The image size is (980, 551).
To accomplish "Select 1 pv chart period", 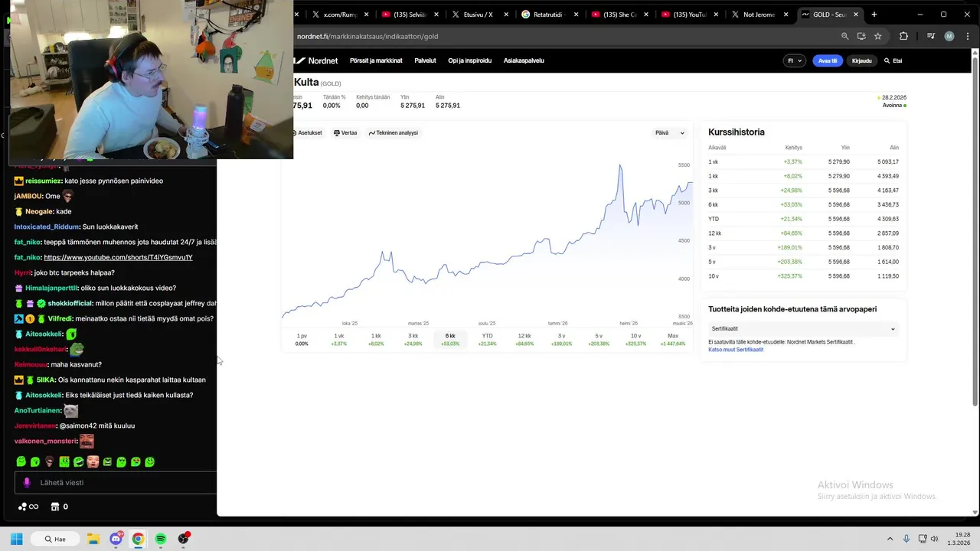I will tap(302, 339).
